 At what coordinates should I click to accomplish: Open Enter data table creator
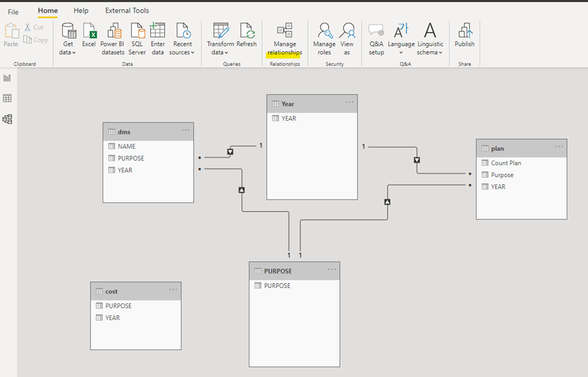tap(158, 39)
